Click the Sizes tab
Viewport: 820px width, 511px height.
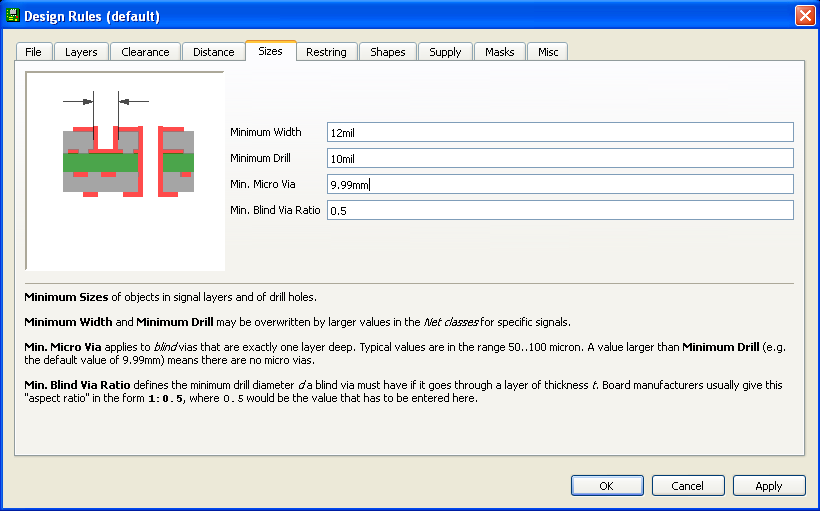tap(270, 51)
